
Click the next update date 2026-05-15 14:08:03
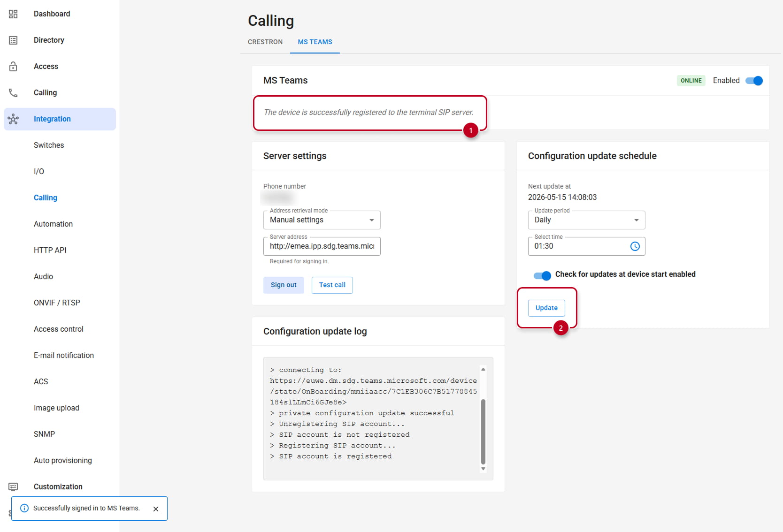click(x=562, y=198)
